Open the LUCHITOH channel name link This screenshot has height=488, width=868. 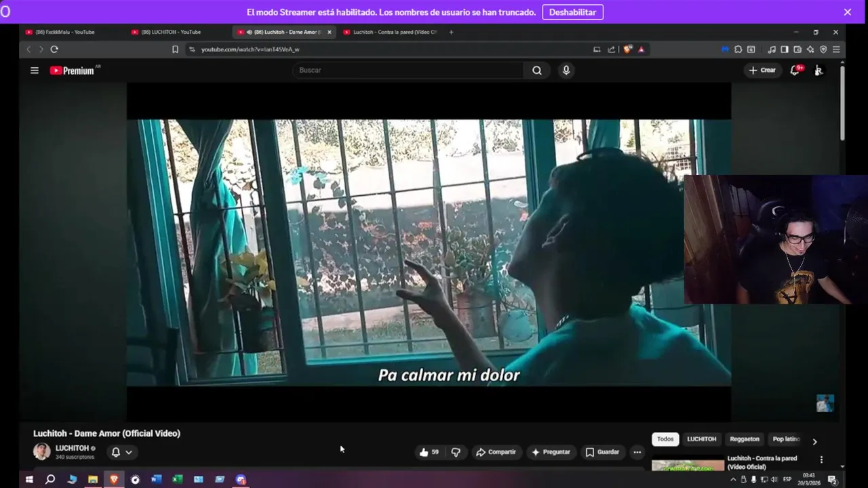pyautogui.click(x=72, y=448)
